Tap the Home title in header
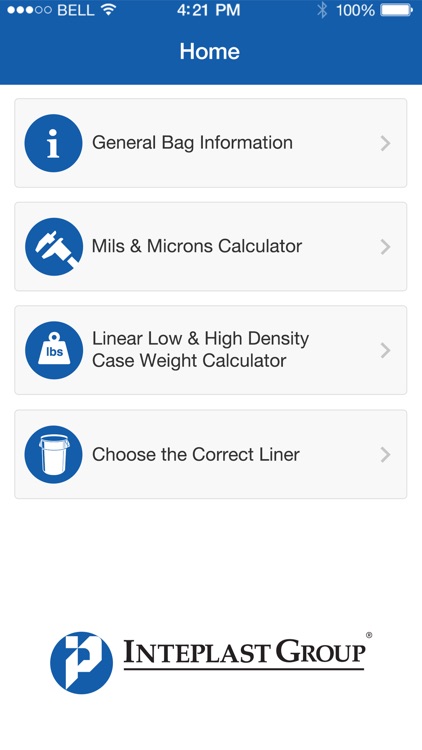The image size is (422, 750). pyautogui.click(x=210, y=51)
